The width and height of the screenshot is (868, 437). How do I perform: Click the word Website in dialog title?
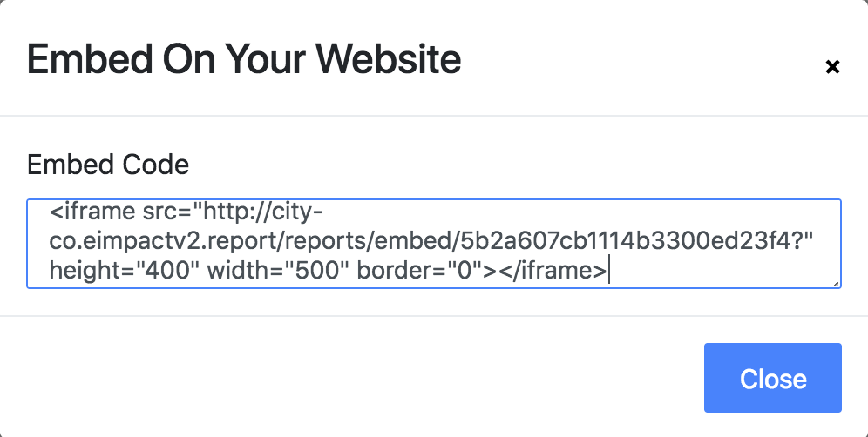point(389,58)
